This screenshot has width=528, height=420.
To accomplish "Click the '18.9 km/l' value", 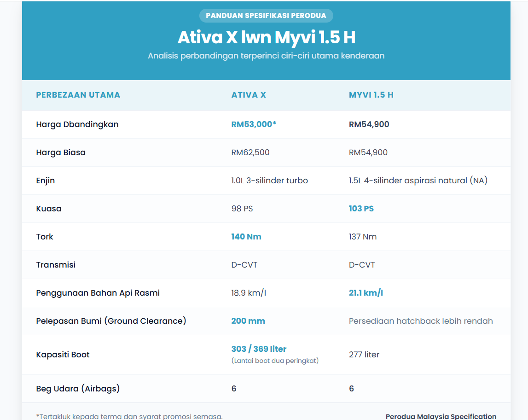I will (x=249, y=293).
